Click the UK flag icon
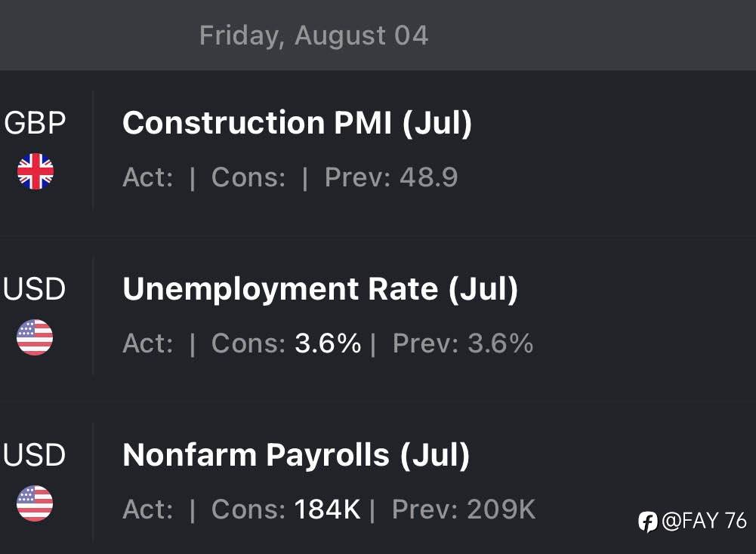The image size is (756, 554). pyautogui.click(x=35, y=171)
